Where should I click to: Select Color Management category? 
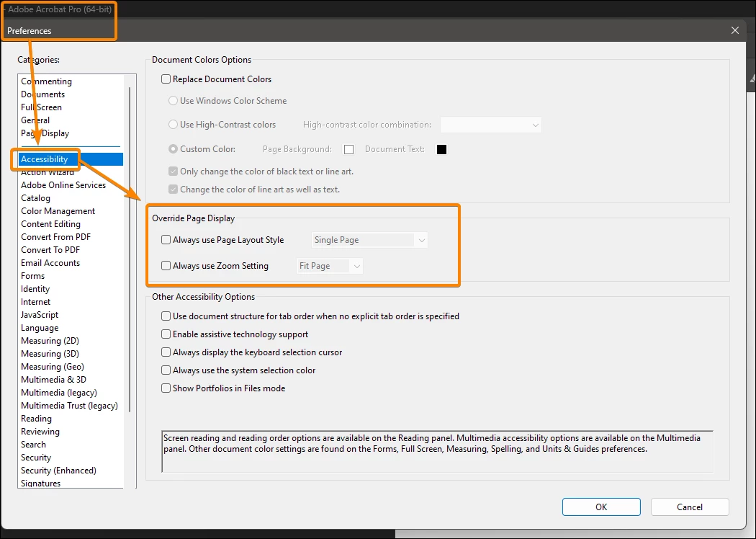coord(58,211)
